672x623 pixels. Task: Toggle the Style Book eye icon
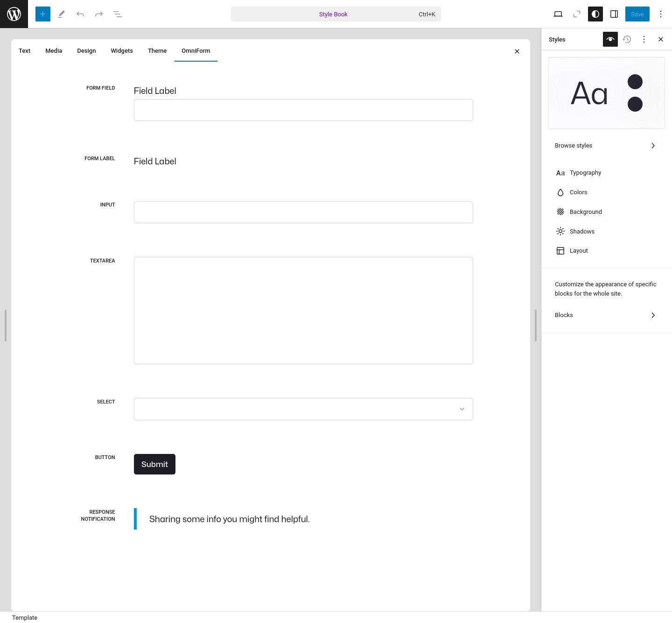click(610, 39)
